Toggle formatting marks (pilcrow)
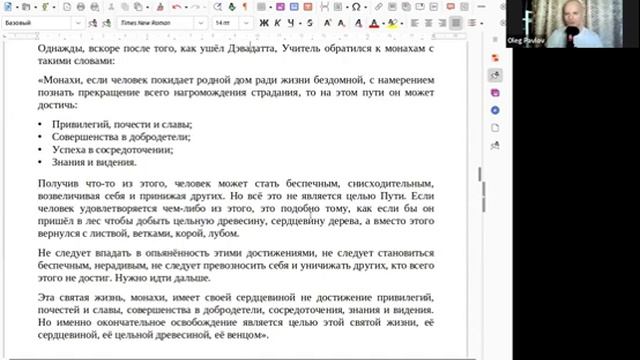Viewport: 640px width, 360px height. click(x=245, y=7)
